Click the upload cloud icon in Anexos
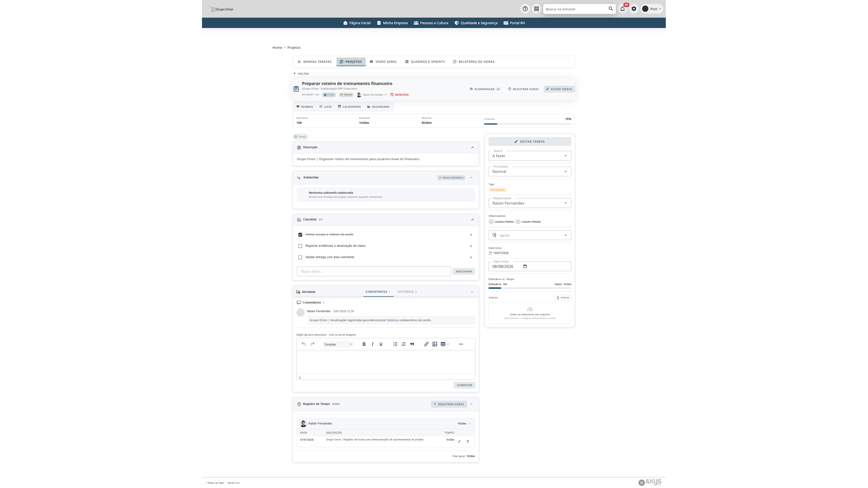The image size is (868, 488). pos(530,309)
